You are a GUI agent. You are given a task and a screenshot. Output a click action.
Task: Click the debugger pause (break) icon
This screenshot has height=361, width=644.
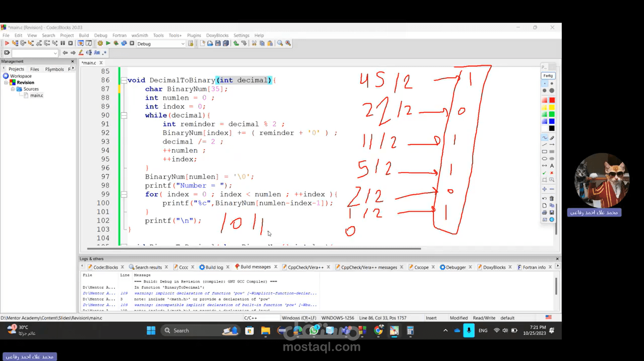click(x=63, y=44)
